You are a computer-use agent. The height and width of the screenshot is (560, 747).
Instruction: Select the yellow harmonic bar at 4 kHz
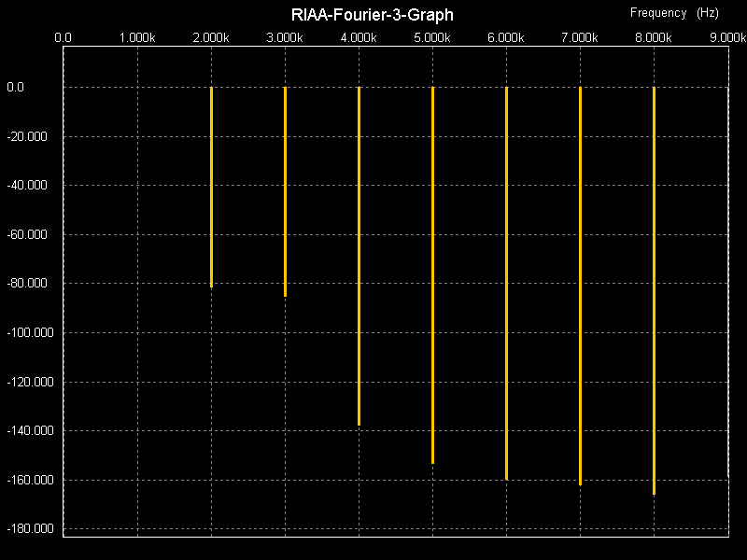tap(359, 256)
